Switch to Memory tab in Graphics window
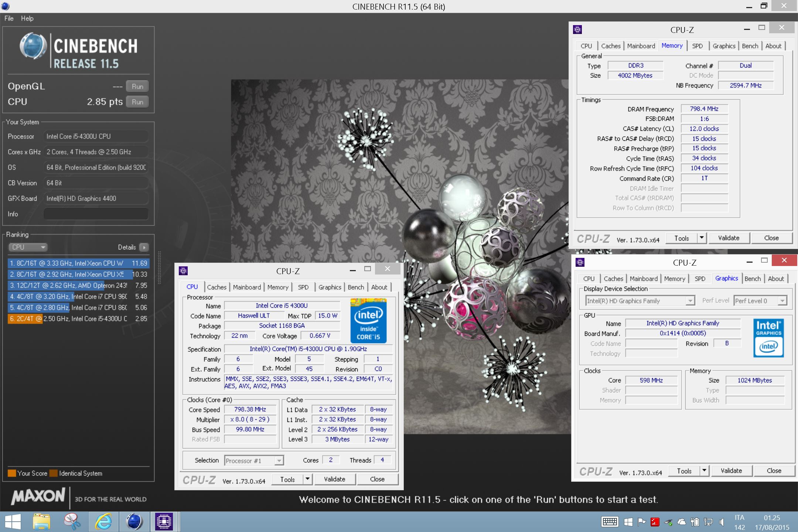The height and width of the screenshot is (532, 798). click(x=675, y=279)
